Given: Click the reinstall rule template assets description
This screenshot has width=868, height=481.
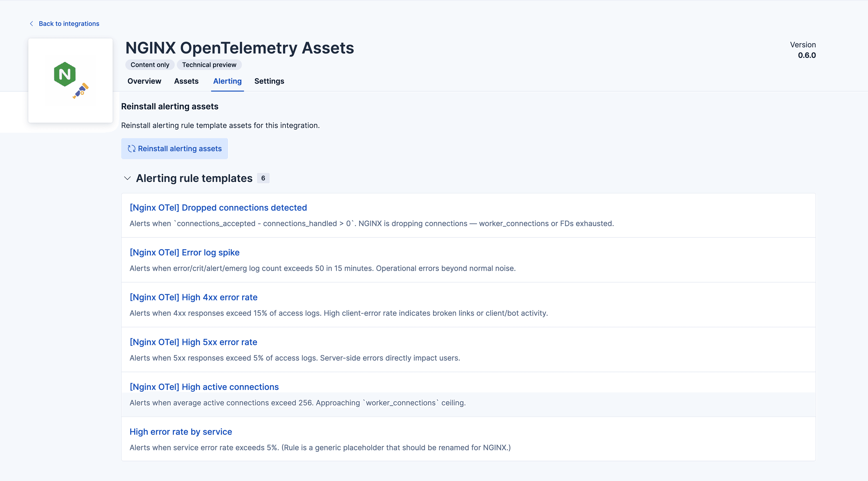Looking at the screenshot, I should [x=220, y=125].
